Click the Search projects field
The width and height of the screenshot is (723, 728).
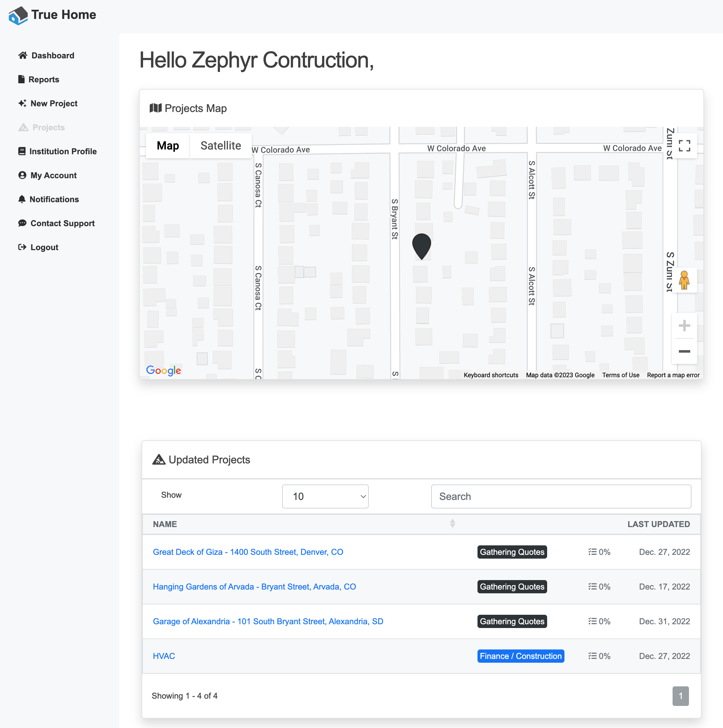coord(561,496)
